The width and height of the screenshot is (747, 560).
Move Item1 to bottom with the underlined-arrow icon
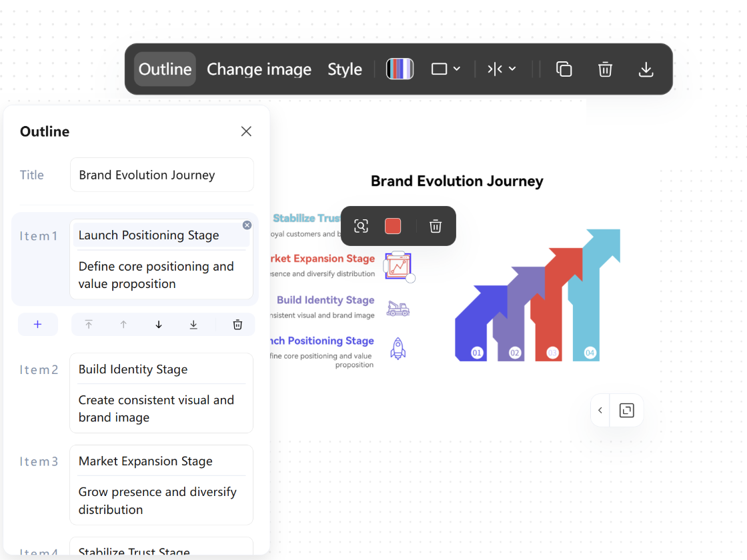point(193,324)
